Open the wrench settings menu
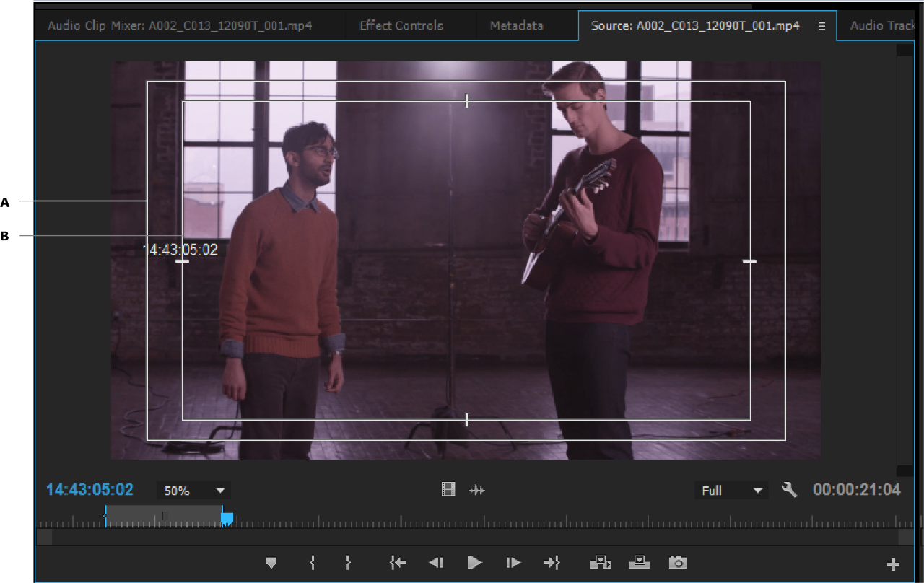The image size is (924, 583). pyautogui.click(x=789, y=491)
